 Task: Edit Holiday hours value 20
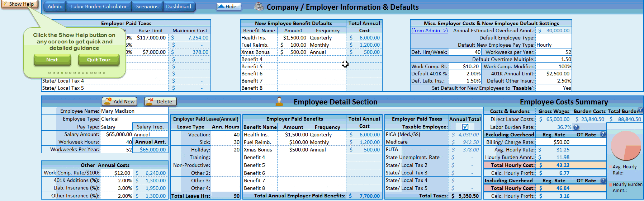click(x=226, y=150)
